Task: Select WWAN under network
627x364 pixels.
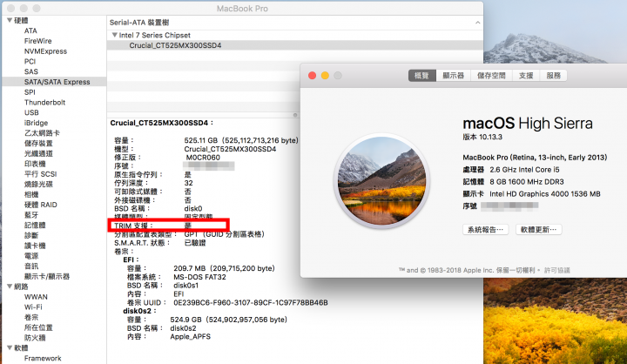Action: point(36,297)
